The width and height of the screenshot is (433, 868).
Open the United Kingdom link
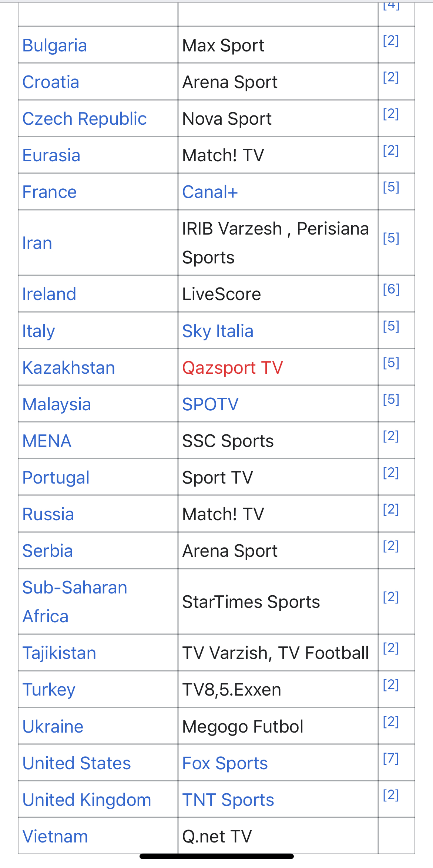click(87, 800)
